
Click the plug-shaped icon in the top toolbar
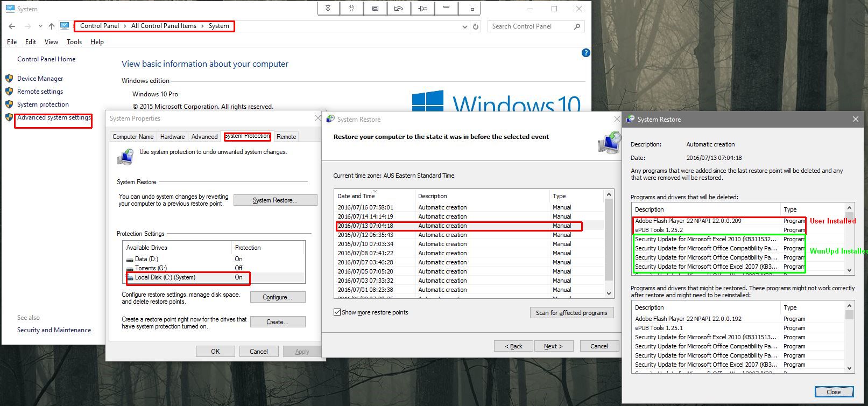422,9
